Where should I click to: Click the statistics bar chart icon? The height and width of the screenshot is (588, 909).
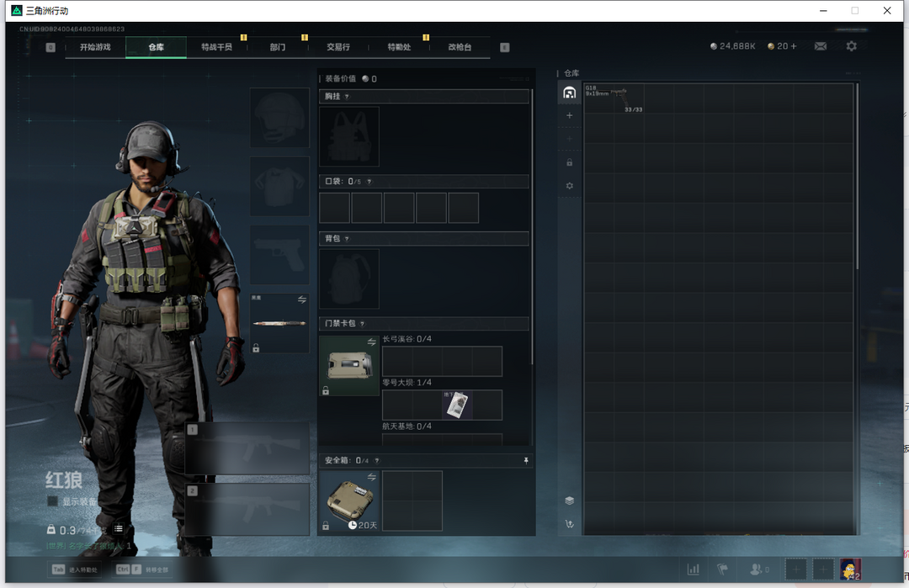693,569
